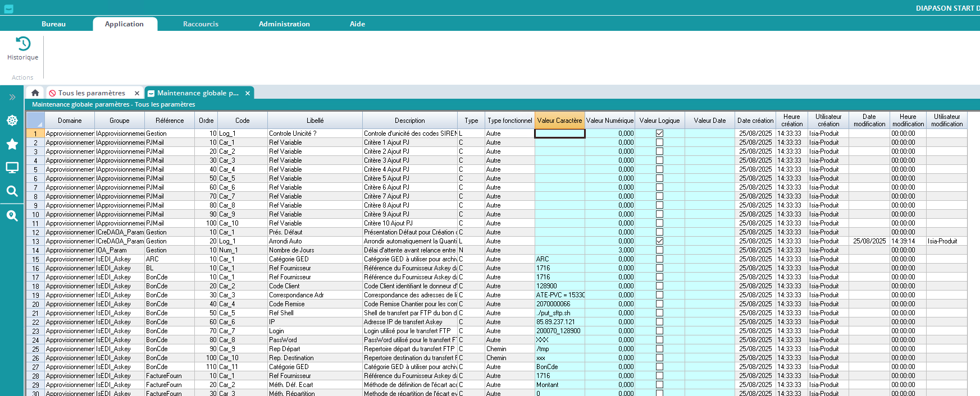
Task: Switch to the Tous les paramètres tab
Action: [92, 93]
